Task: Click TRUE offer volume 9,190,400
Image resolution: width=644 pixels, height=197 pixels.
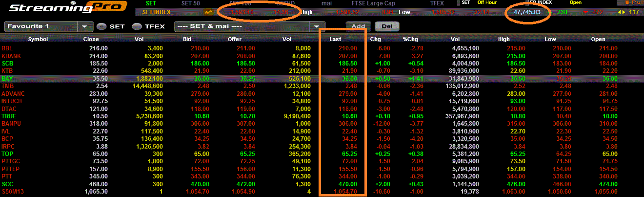Action: [x=296, y=116]
